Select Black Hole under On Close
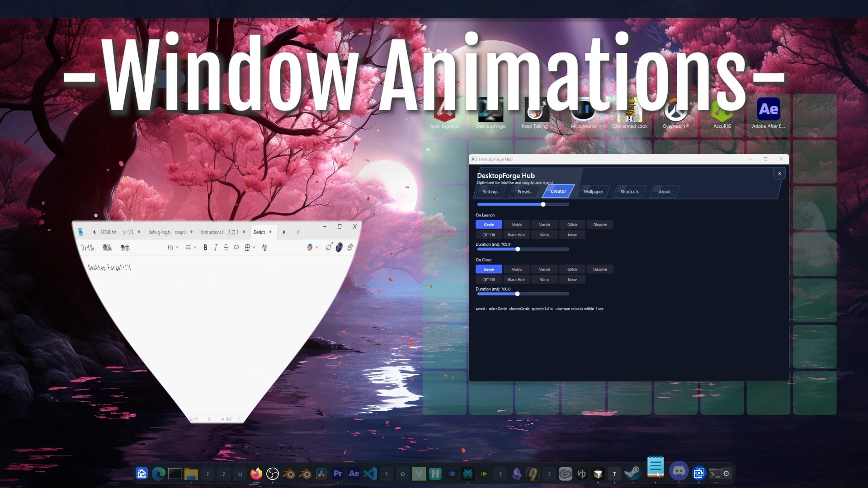 [x=516, y=280]
